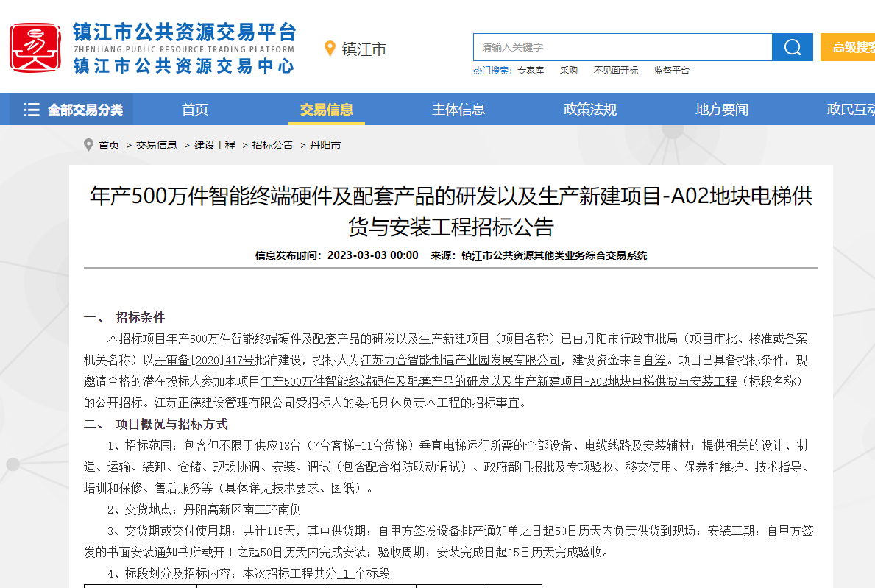The image size is (875, 588).
Task: Click the Zhenjiang platform red logo
Action: click(35, 48)
